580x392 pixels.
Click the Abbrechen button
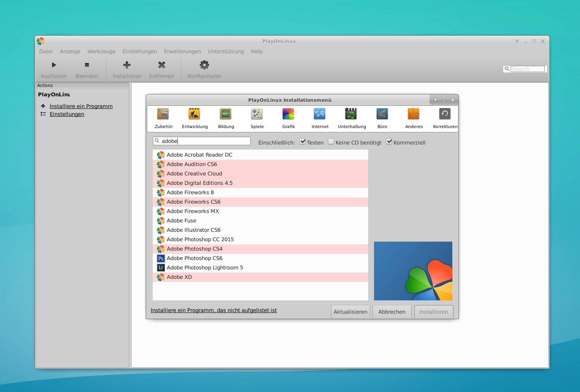click(x=392, y=312)
